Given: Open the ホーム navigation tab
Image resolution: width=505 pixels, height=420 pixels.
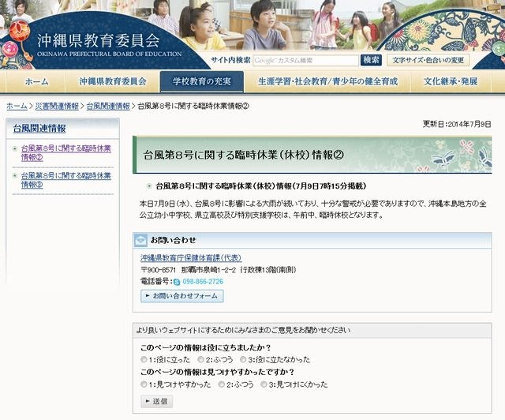Looking at the screenshot, I should click(36, 81).
